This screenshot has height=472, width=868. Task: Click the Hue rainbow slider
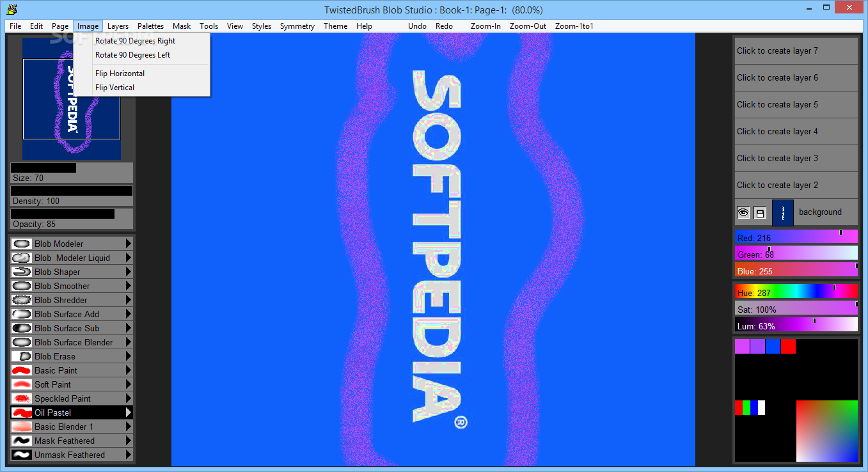click(x=796, y=292)
